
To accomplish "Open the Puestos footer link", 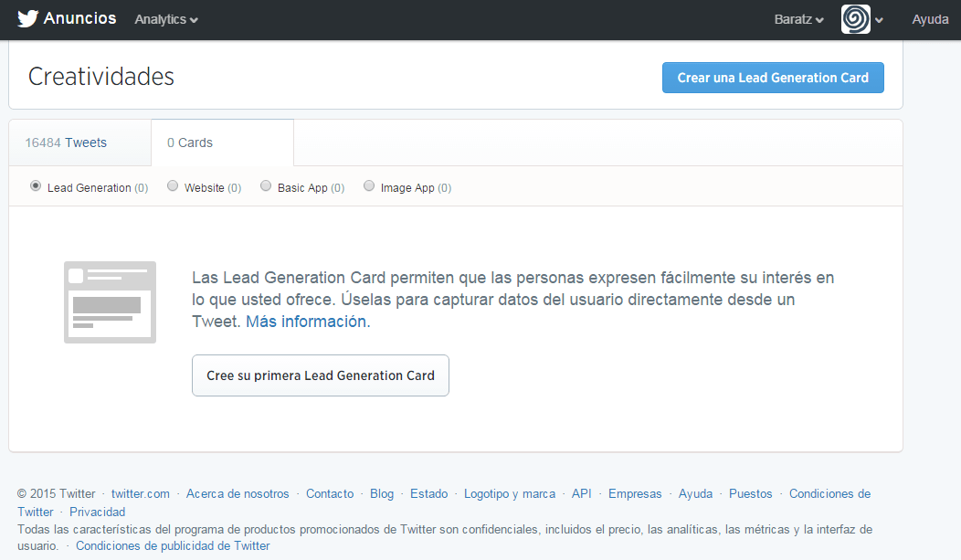I will tap(750, 494).
